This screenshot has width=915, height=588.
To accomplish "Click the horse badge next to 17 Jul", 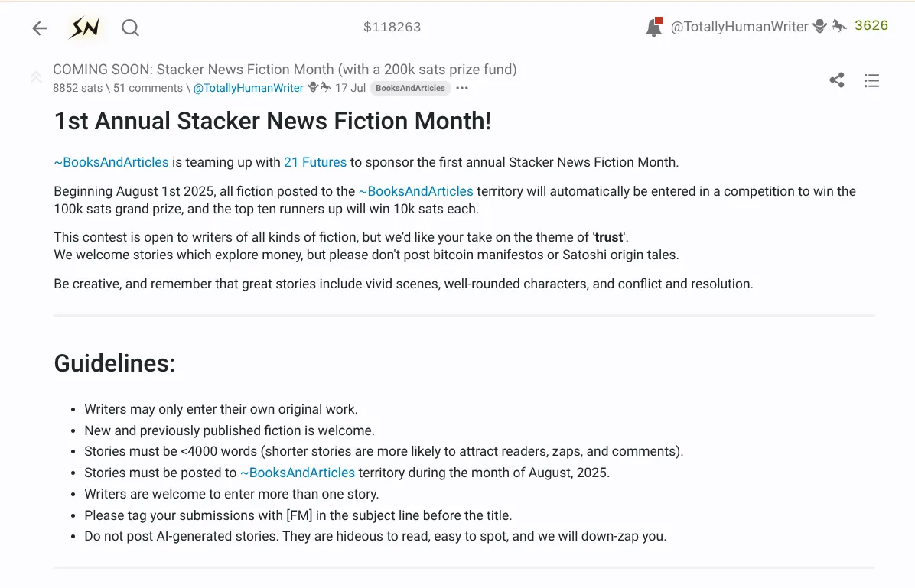I will [326, 87].
